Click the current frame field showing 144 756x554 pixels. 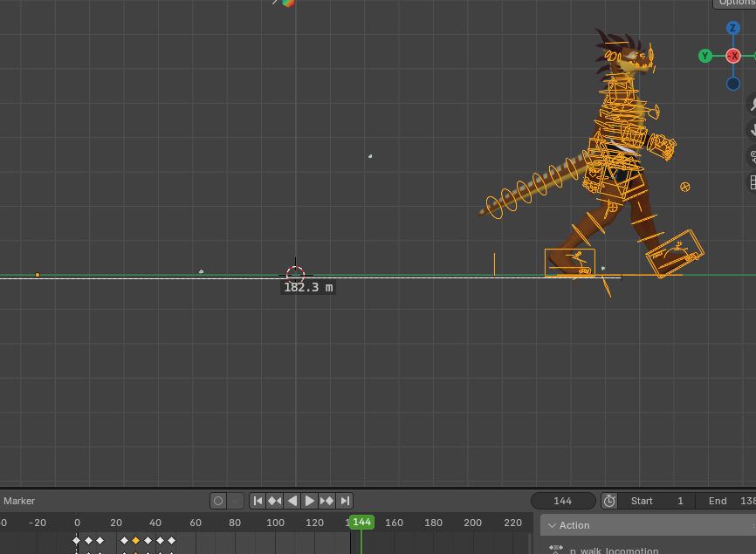[562, 501]
